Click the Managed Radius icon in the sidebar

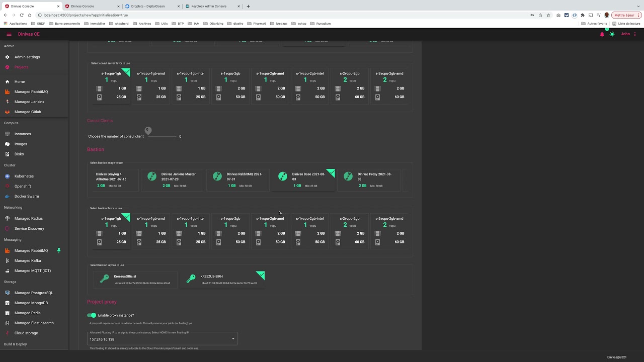[x=8, y=218]
